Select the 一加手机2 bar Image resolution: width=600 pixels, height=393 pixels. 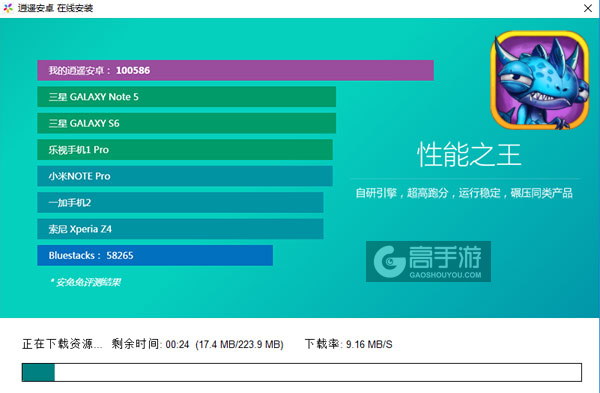point(180,202)
